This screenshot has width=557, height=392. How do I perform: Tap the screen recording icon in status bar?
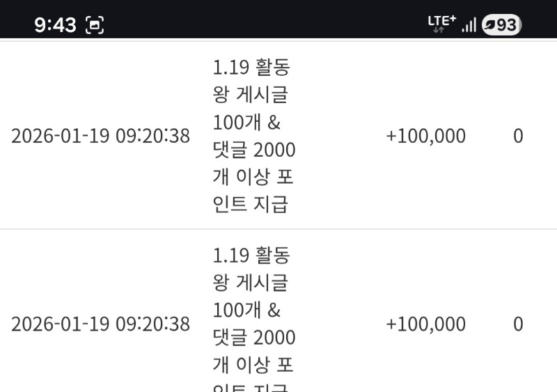point(94,26)
